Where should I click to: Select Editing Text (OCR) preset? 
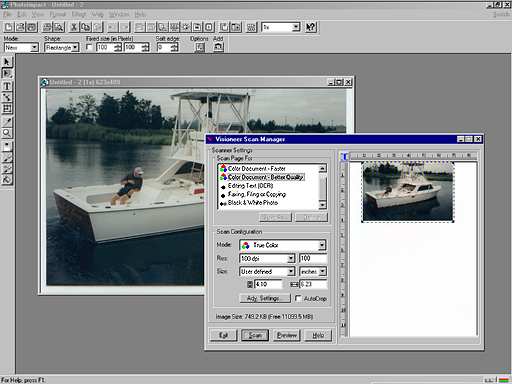pos(247,186)
